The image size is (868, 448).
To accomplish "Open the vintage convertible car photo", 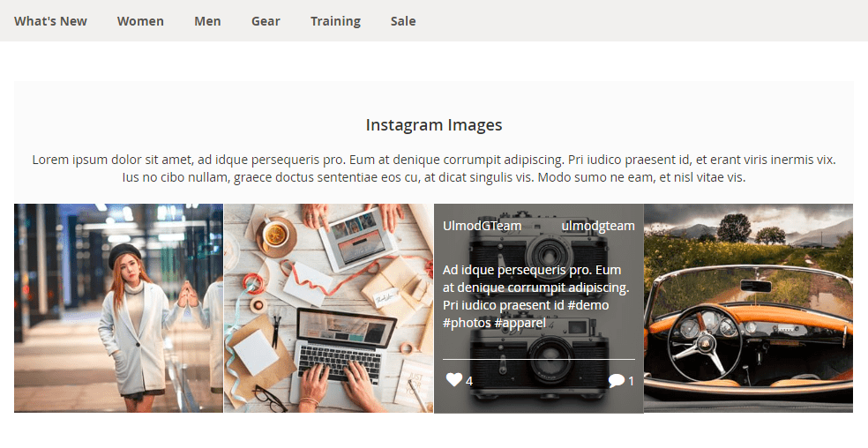I will click(x=748, y=308).
